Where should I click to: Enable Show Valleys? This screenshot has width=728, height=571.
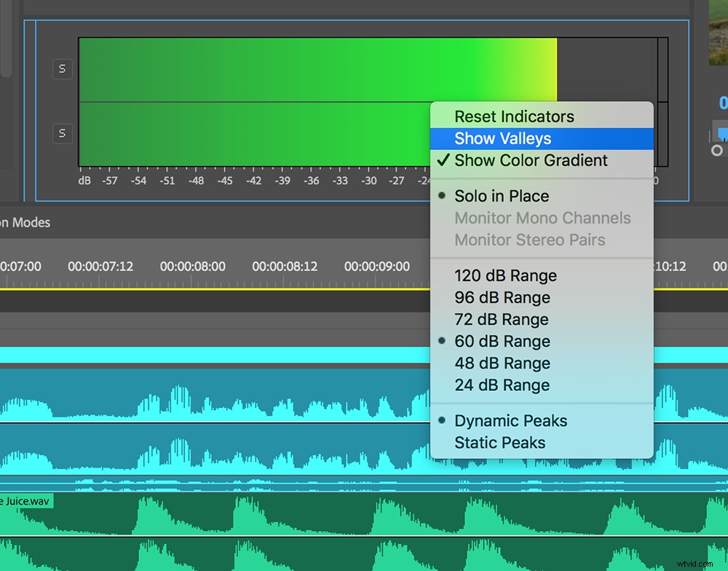click(x=502, y=138)
